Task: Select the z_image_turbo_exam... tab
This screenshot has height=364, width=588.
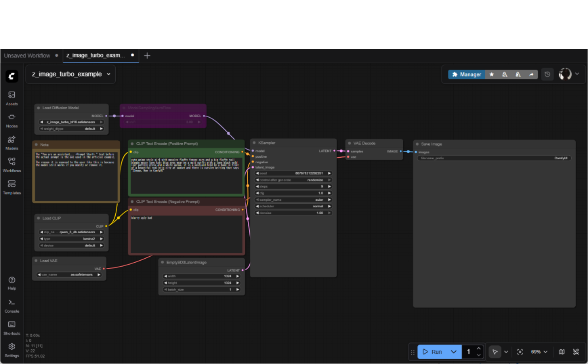Action: [96, 56]
